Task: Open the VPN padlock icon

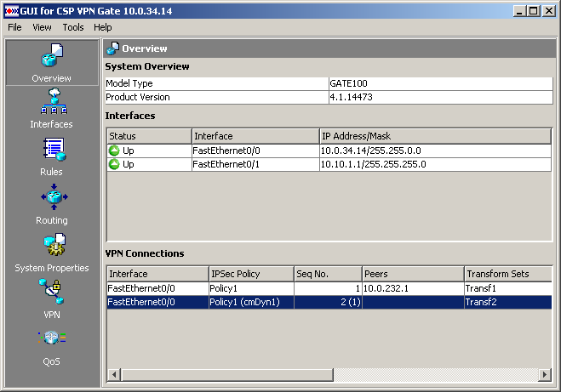Action: point(52,292)
